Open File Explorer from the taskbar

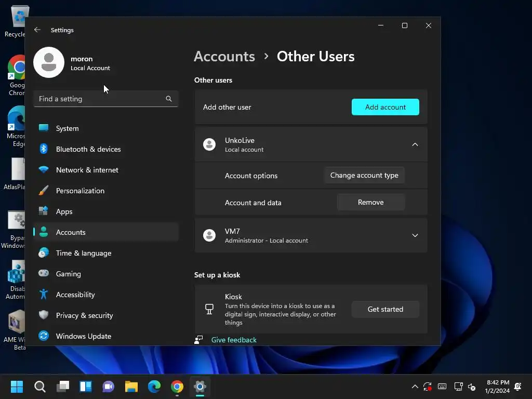click(x=131, y=387)
